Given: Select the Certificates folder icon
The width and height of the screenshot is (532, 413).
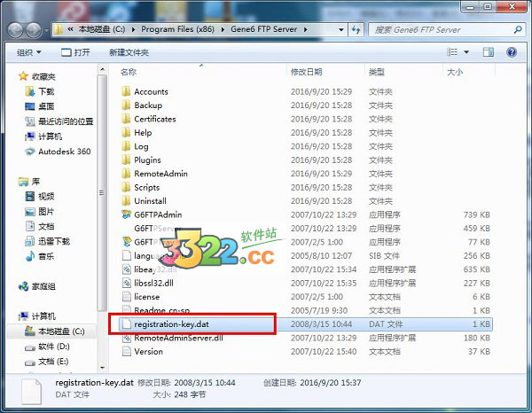Looking at the screenshot, I should 126,119.
